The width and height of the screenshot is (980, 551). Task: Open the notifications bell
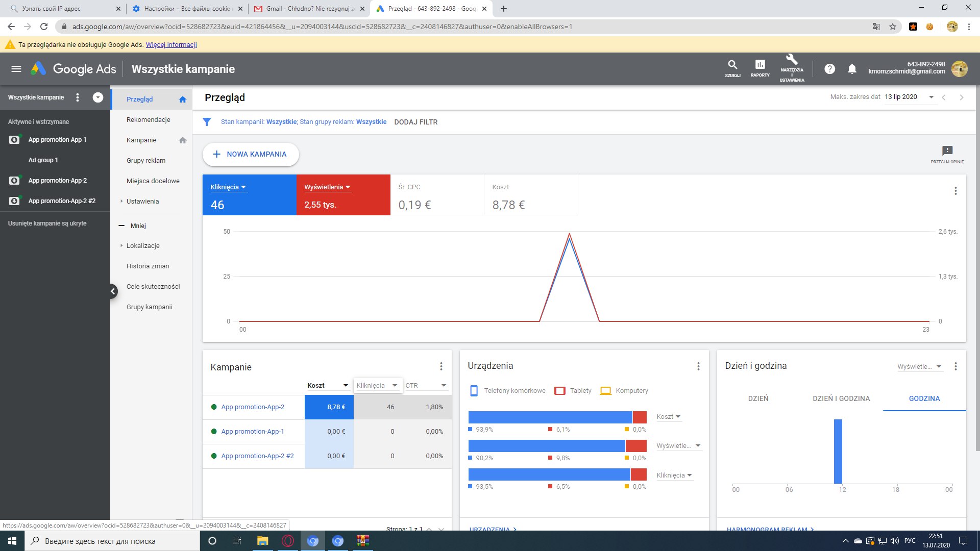[852, 69]
